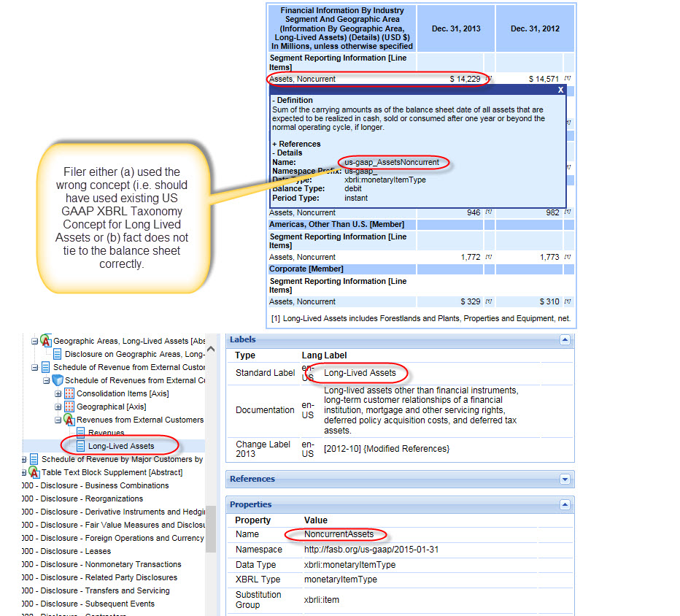Screen dimensions: 680x616
Task: Click the abstract icon beside Table Text Block Supplement
Action: click(34, 472)
